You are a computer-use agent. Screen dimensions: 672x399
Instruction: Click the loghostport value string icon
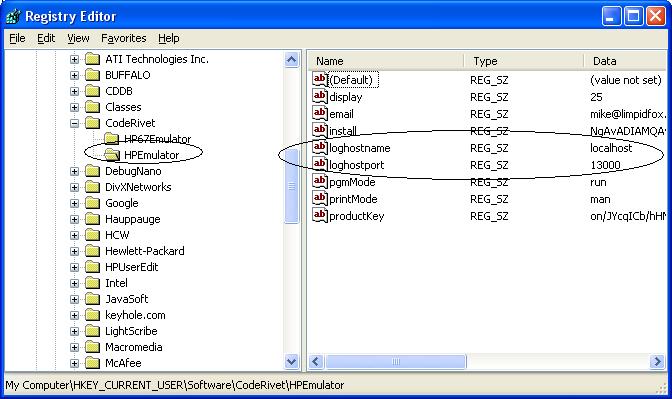click(x=320, y=165)
